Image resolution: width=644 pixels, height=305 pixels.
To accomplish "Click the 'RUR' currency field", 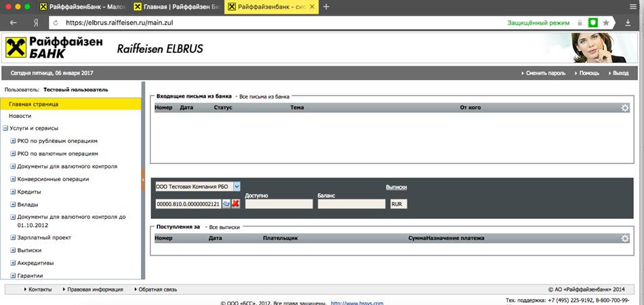I will (x=399, y=203).
